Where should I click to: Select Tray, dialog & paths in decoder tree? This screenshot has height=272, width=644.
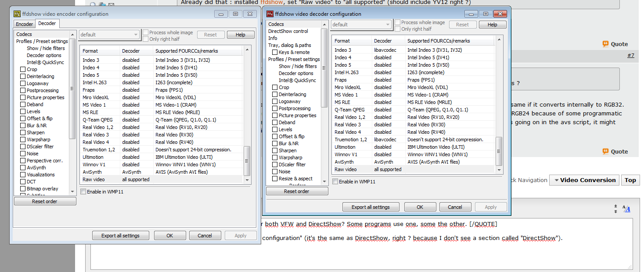[290, 45]
